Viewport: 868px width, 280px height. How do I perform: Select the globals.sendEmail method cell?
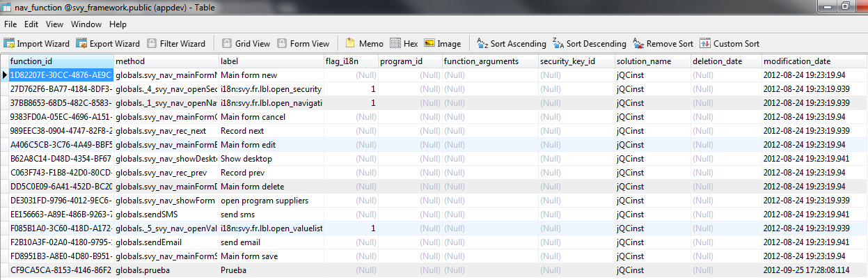click(166, 242)
